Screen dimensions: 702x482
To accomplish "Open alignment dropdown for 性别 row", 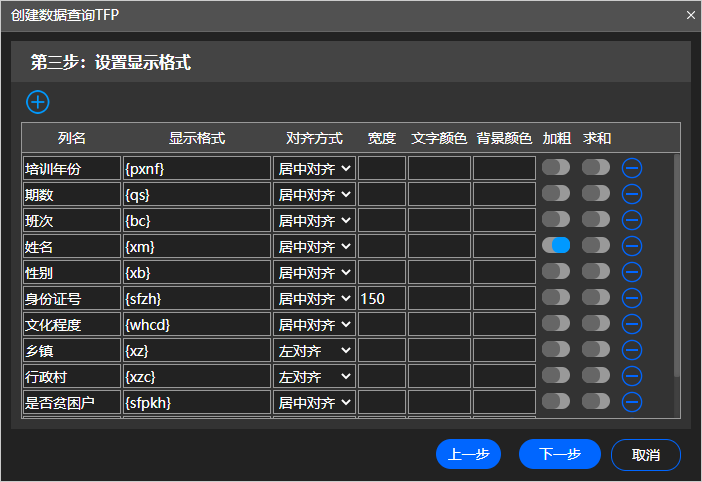I will click(x=314, y=272).
